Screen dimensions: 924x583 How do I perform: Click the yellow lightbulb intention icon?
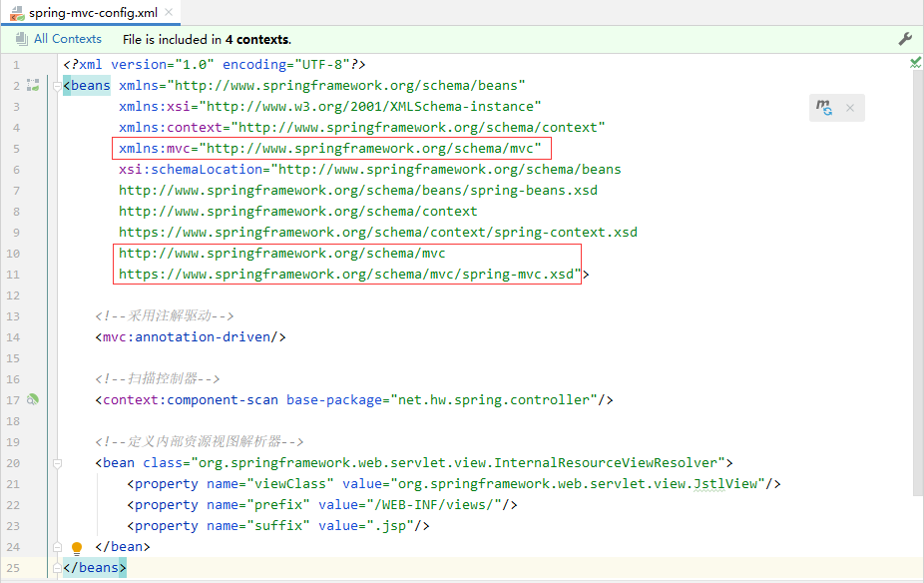[77, 548]
